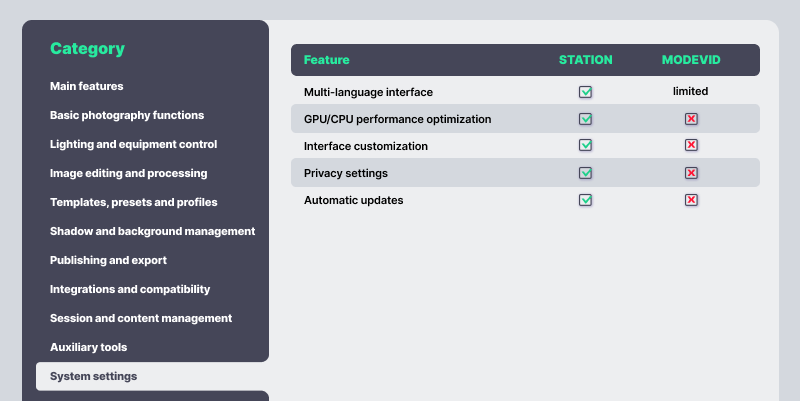Click STATION checkmark for Interface customization
The height and width of the screenshot is (401, 800).
point(585,146)
